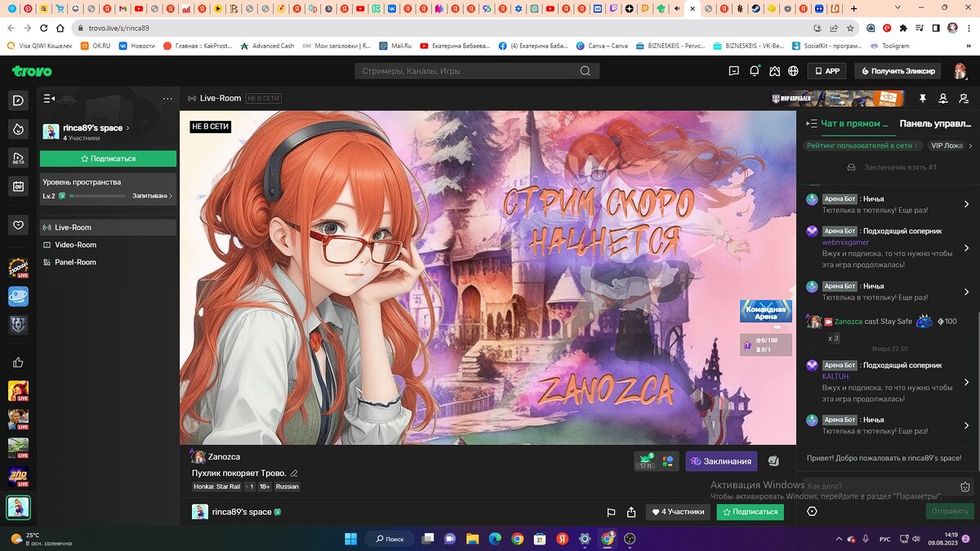This screenshot has height=551, width=980.
Task: Open Поиск in Windows taskbar
Action: (388, 539)
